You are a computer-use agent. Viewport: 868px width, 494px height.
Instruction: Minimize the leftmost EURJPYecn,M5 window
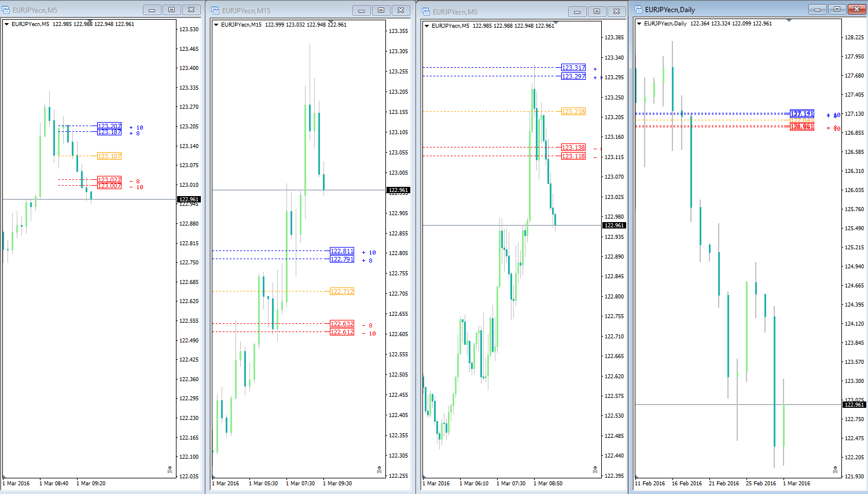pyautogui.click(x=152, y=10)
